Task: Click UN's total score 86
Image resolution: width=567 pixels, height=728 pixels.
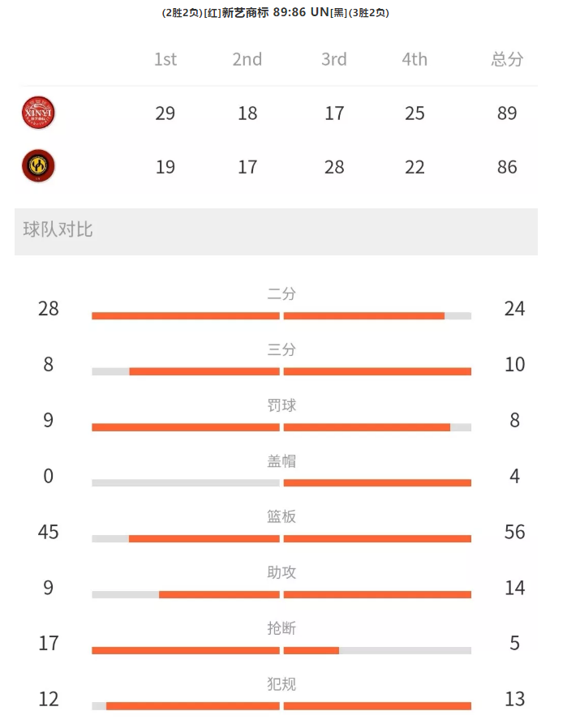Action: coord(507,167)
